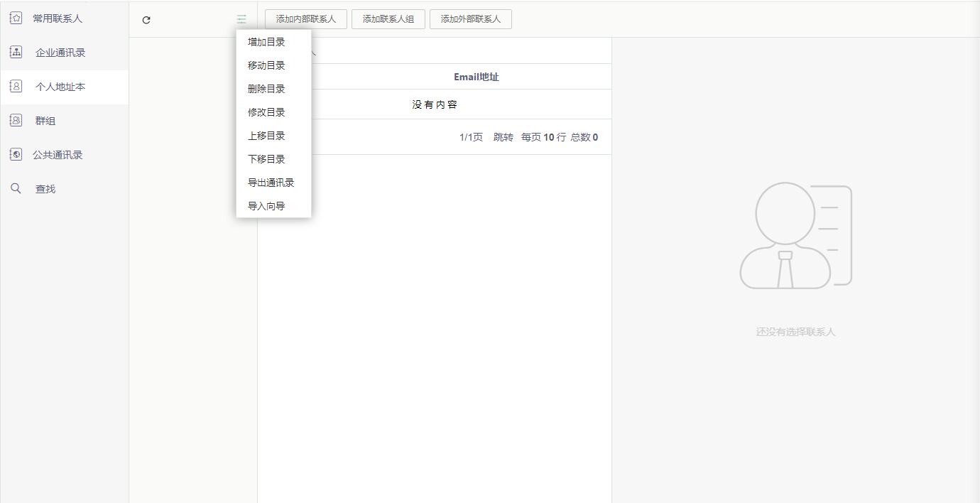Click the 常用联系人 star icon
The image size is (980, 503).
[16, 18]
